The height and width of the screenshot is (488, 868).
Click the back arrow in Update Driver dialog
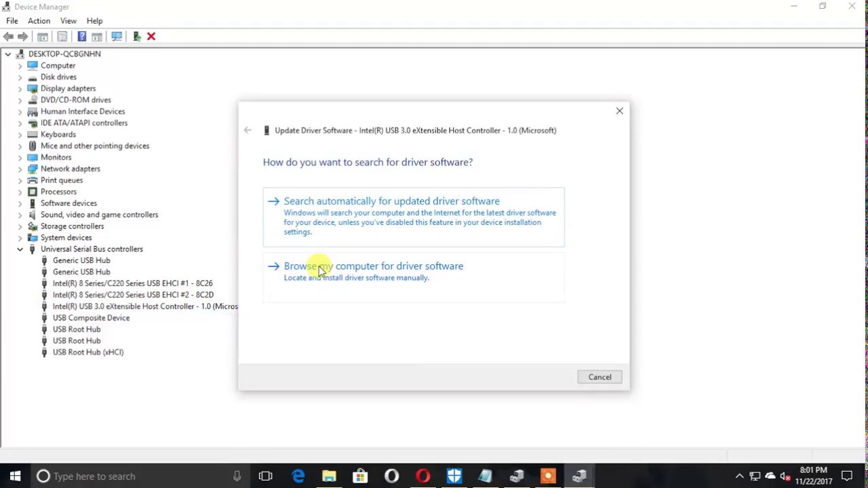(x=248, y=130)
